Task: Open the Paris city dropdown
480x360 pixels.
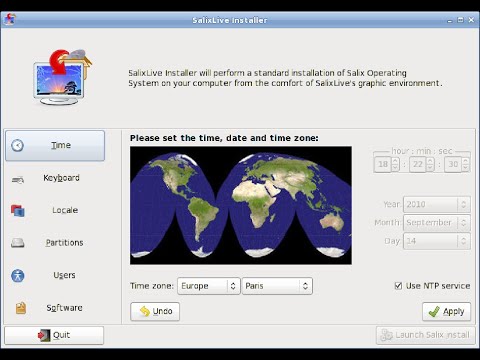Action: (277, 286)
